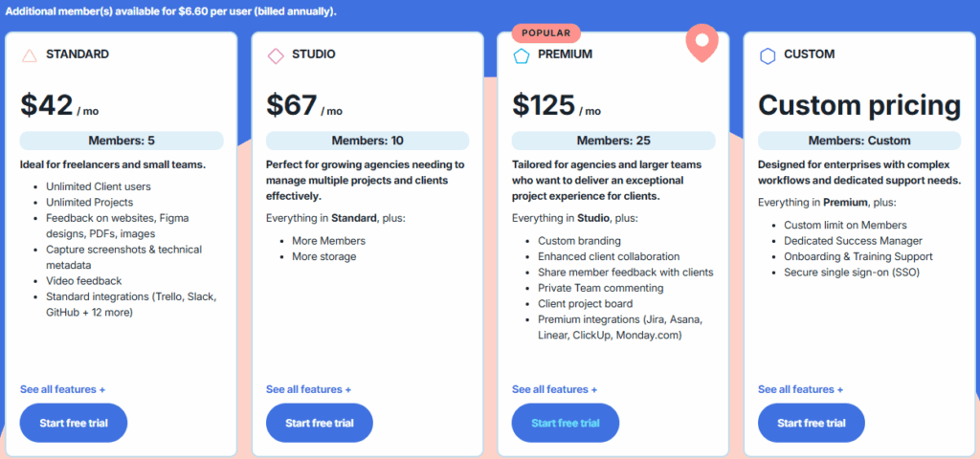Image resolution: width=980 pixels, height=459 pixels.
Task: Expand See all features under Premium
Action: click(x=555, y=389)
